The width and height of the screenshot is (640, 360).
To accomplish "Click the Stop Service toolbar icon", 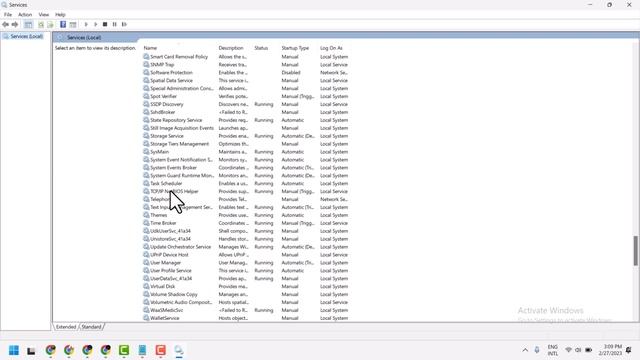I will click(105, 24).
